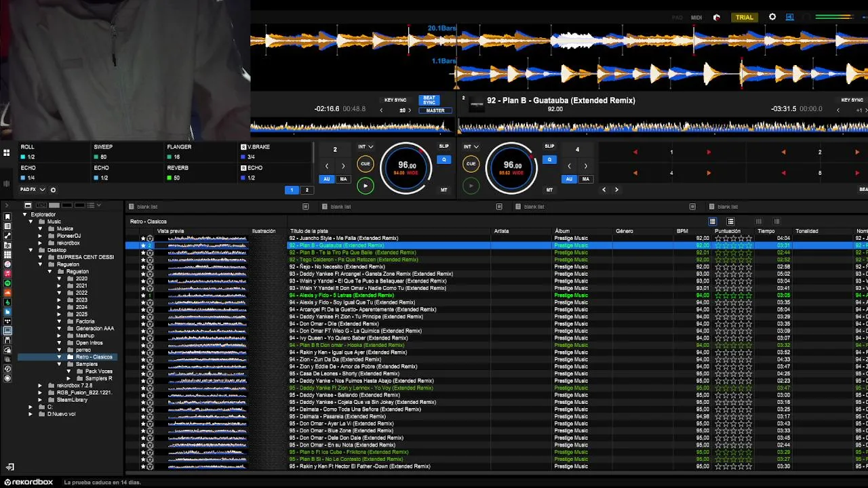Switch to the second list-view icon
Screen dimensions: 868x488
730,222
